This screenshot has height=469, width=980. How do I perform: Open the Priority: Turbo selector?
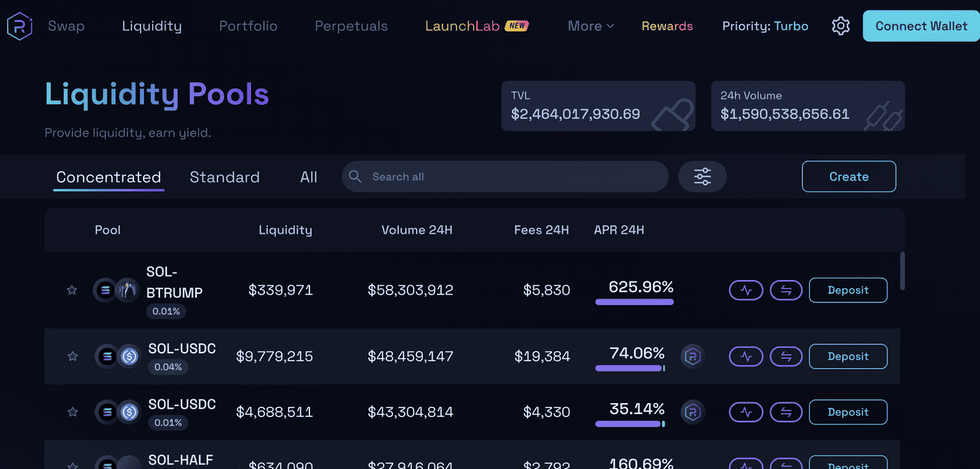tap(766, 26)
